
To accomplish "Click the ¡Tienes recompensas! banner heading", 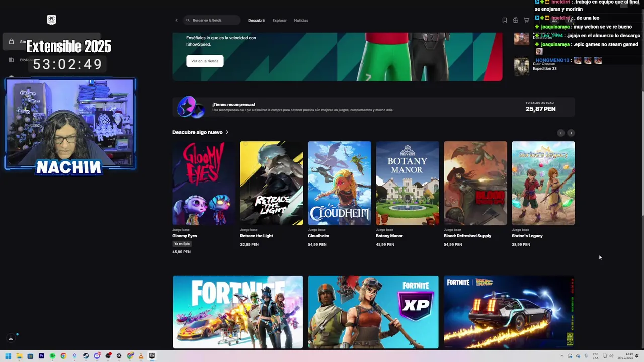I will [233, 105].
